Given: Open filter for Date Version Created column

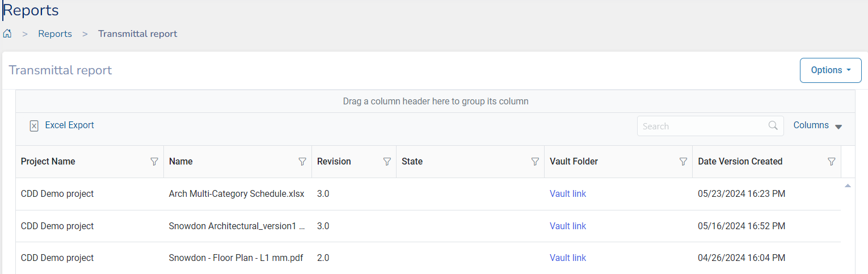Looking at the screenshot, I should pos(831,162).
